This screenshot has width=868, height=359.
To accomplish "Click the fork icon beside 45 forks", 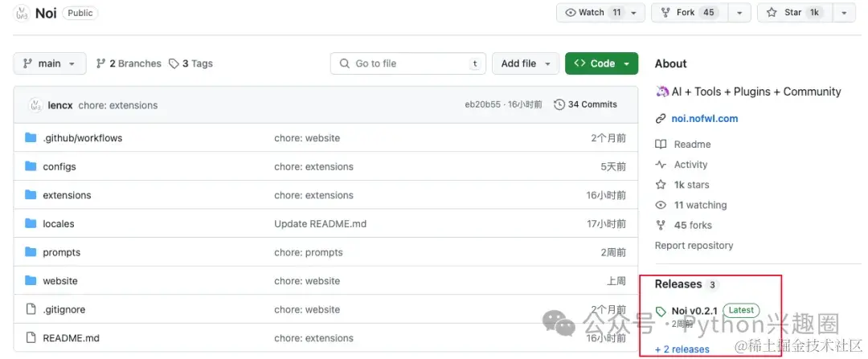I will tap(661, 225).
